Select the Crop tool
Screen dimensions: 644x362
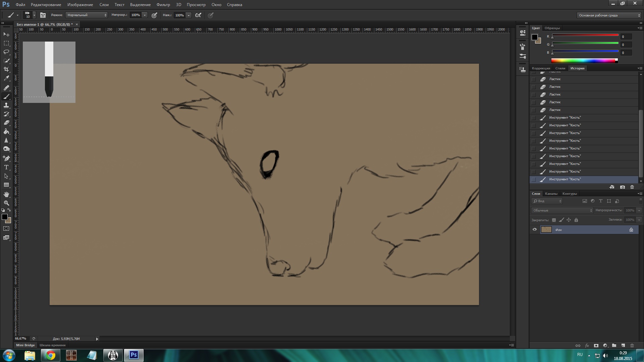(x=6, y=69)
